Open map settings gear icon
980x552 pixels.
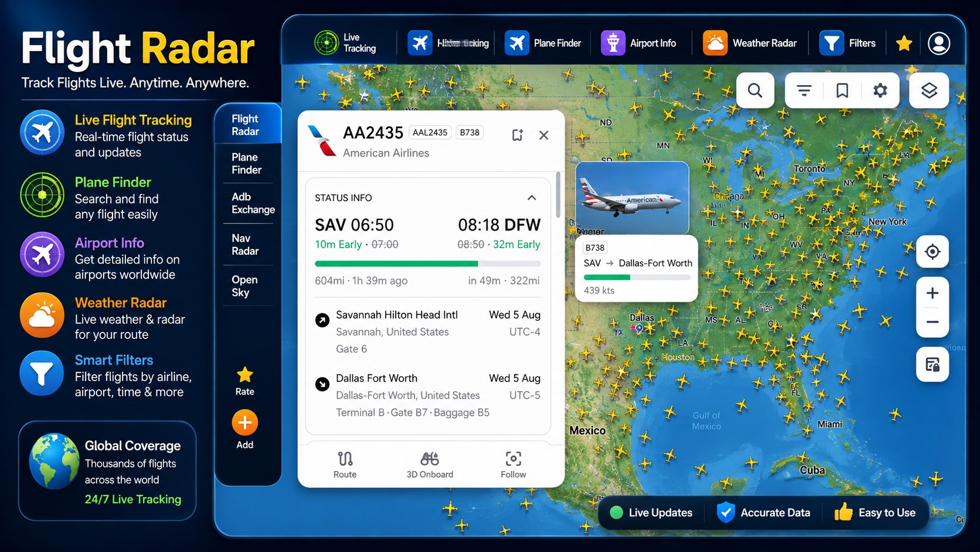coord(880,90)
